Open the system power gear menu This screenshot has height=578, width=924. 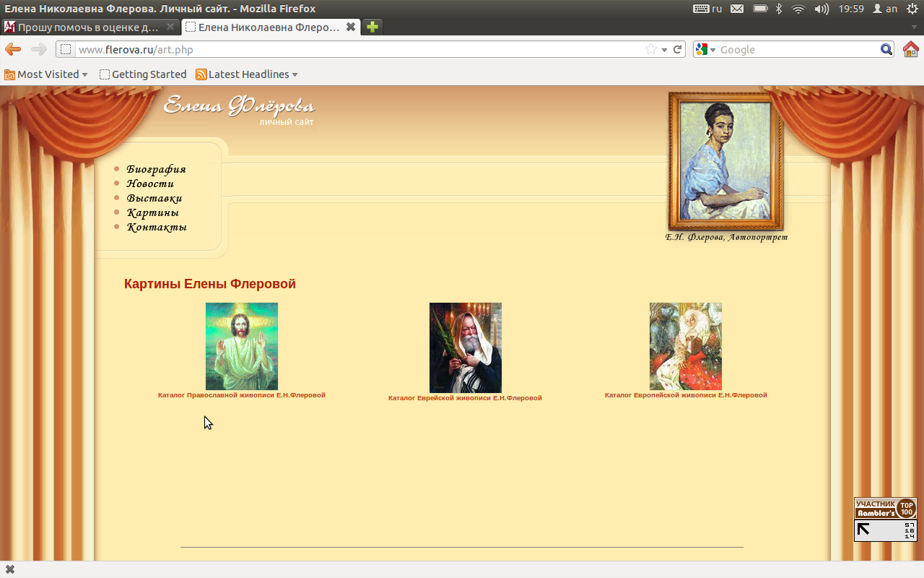coord(912,9)
